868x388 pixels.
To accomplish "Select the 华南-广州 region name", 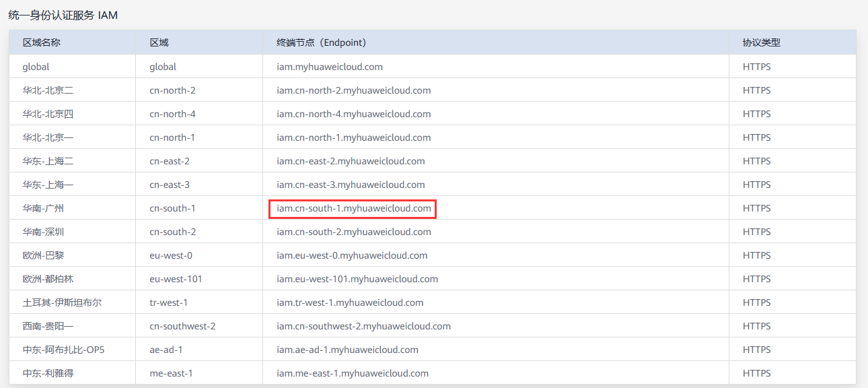I will point(43,208).
